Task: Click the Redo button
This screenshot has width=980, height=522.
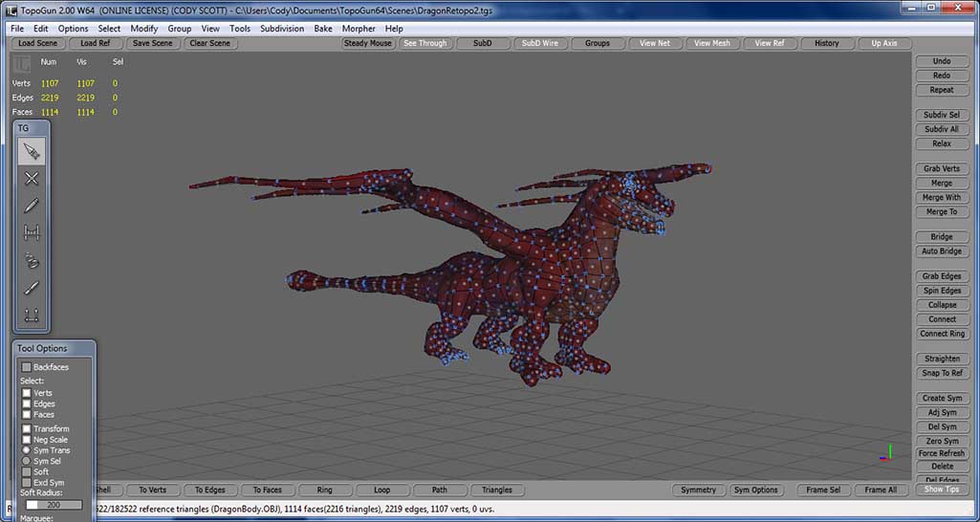Action: tap(942, 76)
